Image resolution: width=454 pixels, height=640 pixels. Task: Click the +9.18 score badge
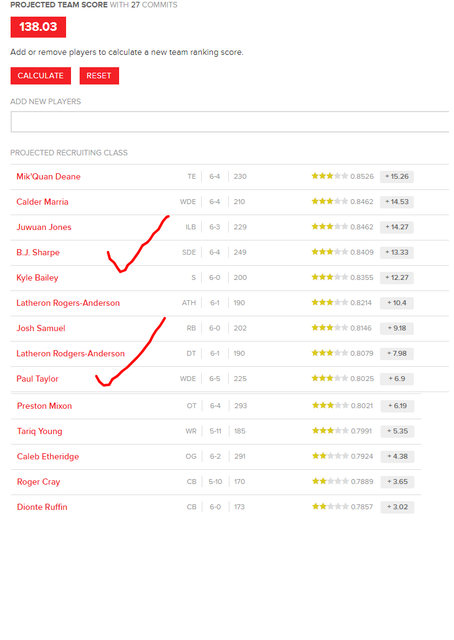tap(396, 329)
